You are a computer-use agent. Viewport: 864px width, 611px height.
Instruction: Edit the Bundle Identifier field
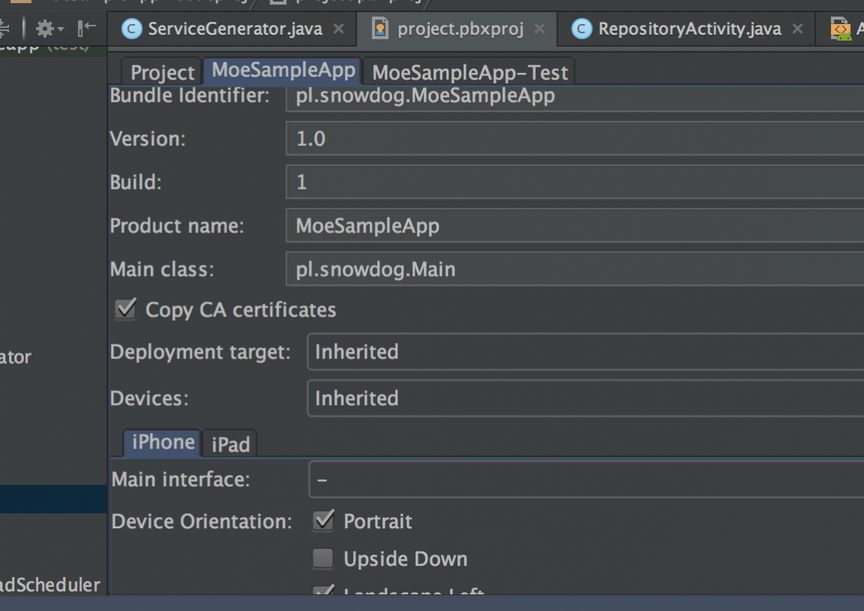(575, 98)
